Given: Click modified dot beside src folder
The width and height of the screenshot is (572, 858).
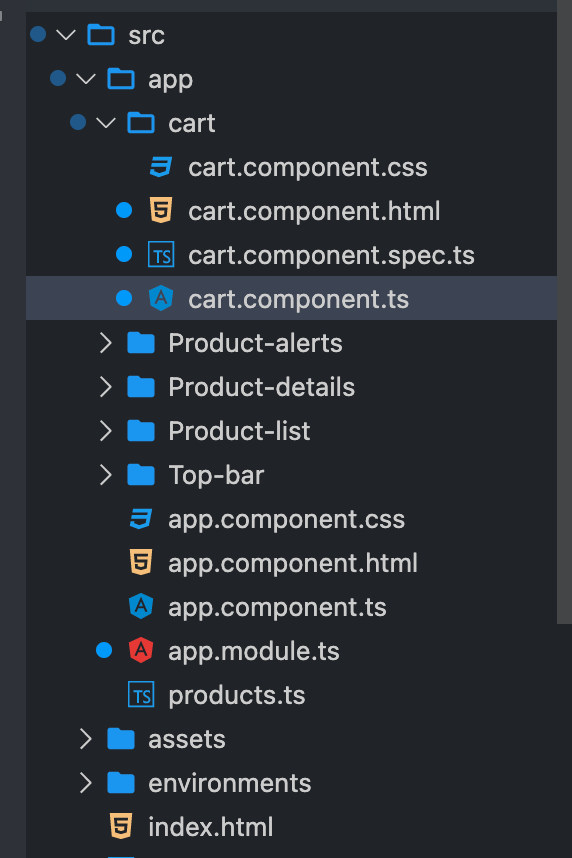Looking at the screenshot, I should 38,34.
